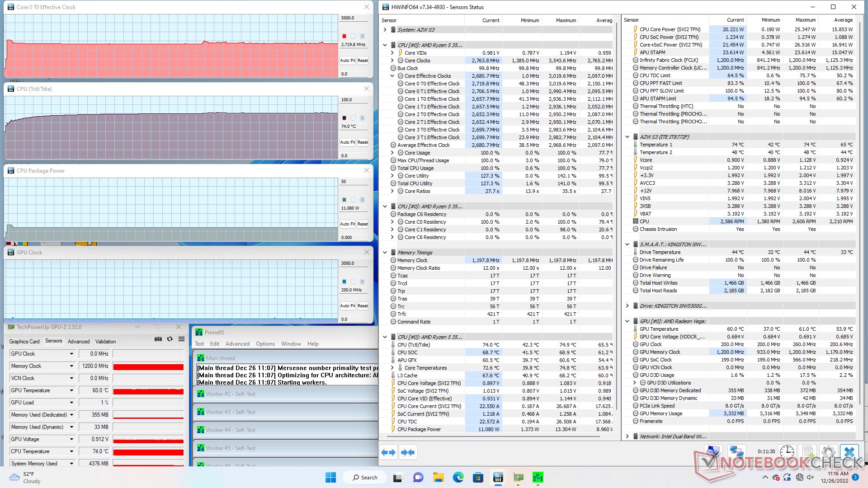Viewport: 868px width, 488px height.
Task: Open File Explorer from the taskbar
Action: (438, 478)
